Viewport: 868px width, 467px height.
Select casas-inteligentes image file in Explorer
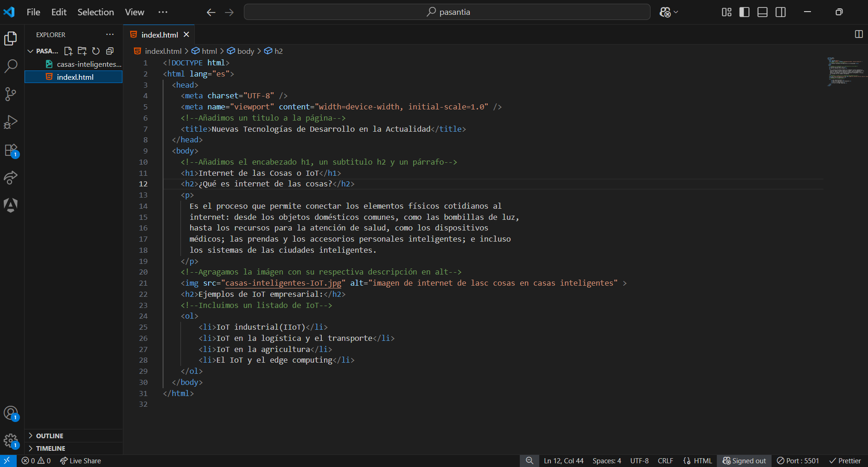coord(74,64)
